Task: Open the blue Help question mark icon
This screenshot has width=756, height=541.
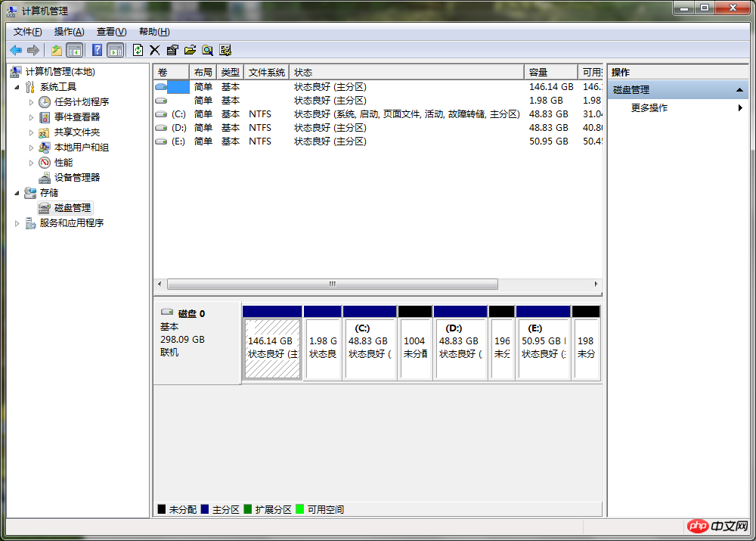Action: [x=97, y=50]
